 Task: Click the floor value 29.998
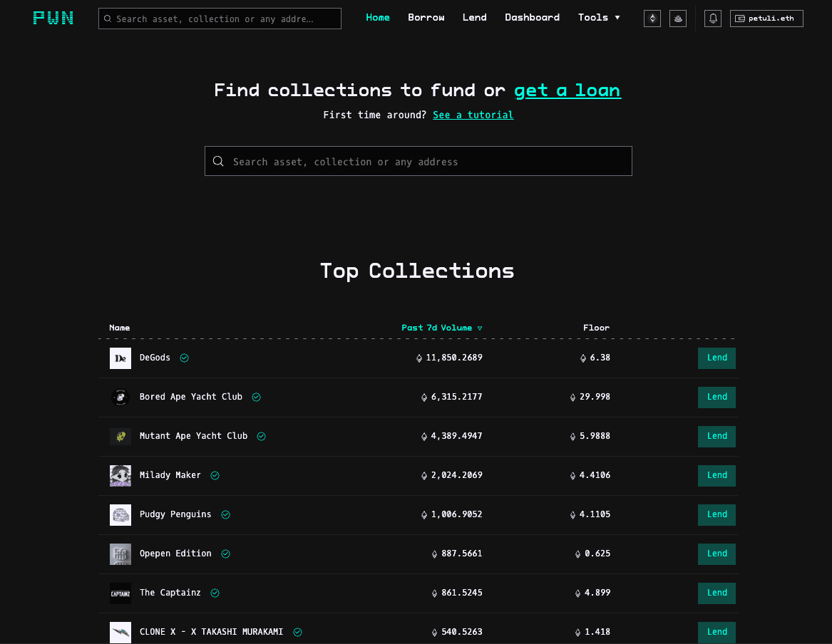pos(595,397)
